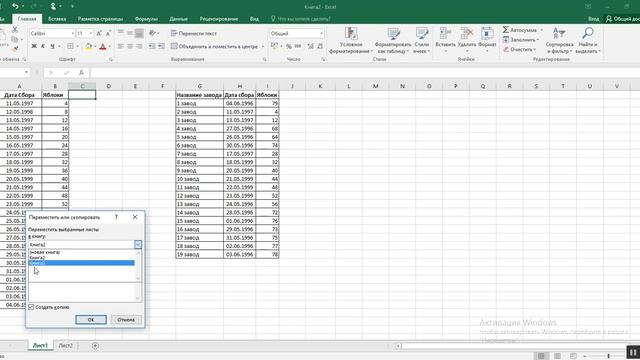The image size is (640, 360).
Task: Click the Что вы хотите сделать search box
Action: (x=301, y=19)
